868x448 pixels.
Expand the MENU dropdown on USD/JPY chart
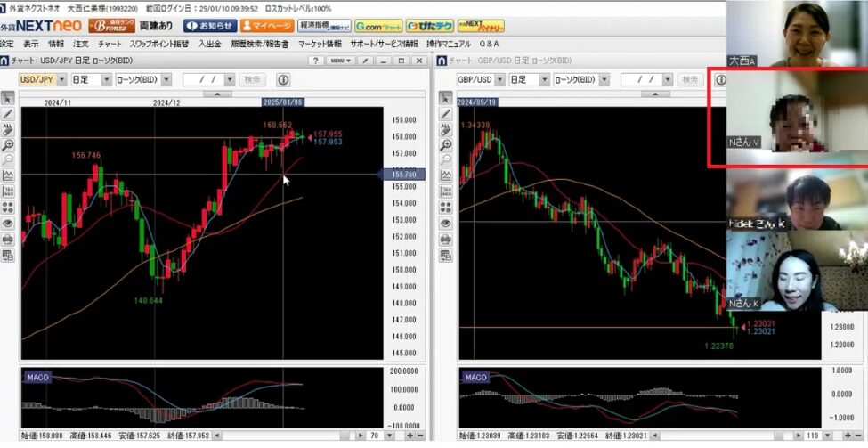coord(342,61)
